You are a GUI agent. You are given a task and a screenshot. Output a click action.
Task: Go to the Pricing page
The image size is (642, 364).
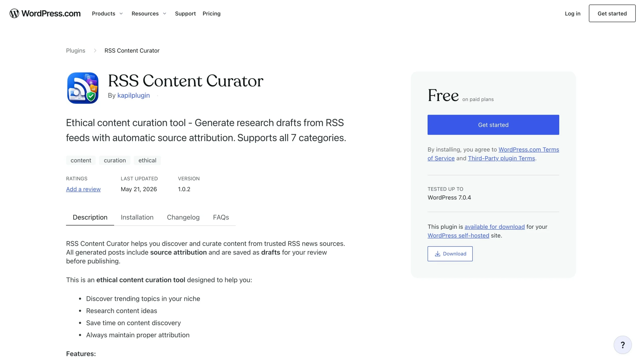[211, 14]
